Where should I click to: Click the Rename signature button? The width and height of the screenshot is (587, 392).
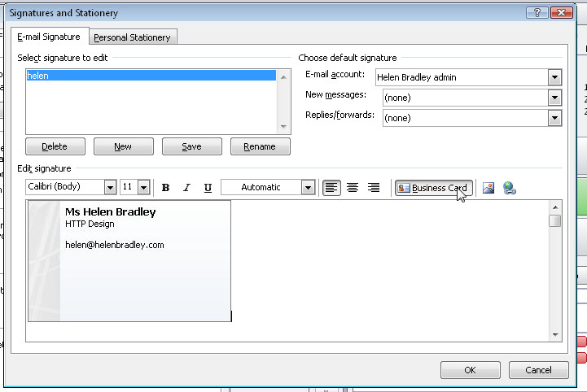[x=261, y=146]
